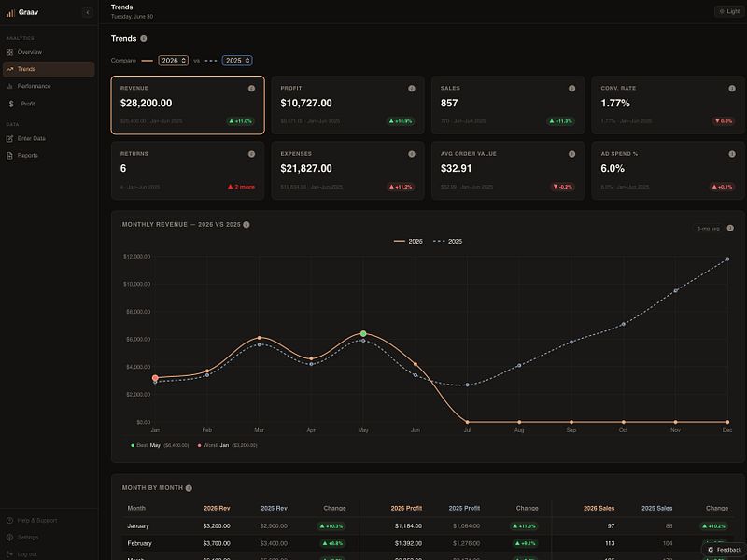Screen dimensions: 747x560
Task: Click the 2025 December data point
Action: [727, 259]
